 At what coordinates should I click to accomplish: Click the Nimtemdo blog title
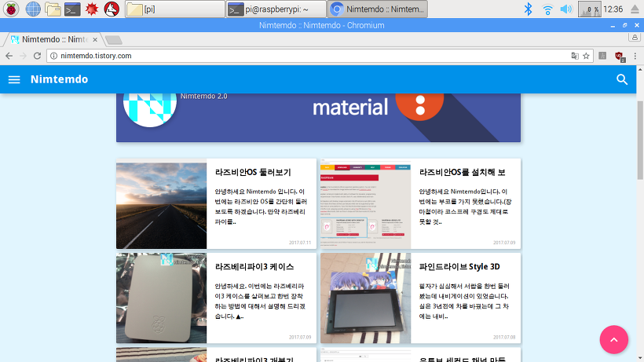[x=59, y=79]
